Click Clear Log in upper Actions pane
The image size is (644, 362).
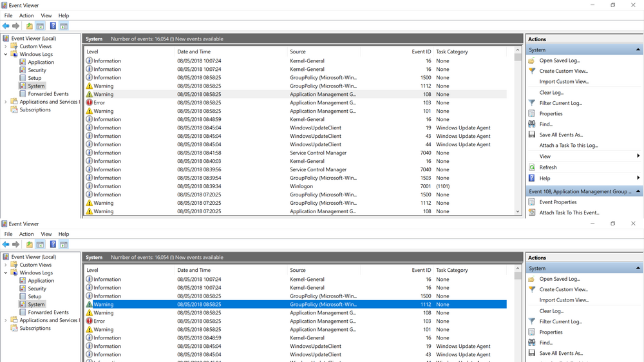[551, 93]
